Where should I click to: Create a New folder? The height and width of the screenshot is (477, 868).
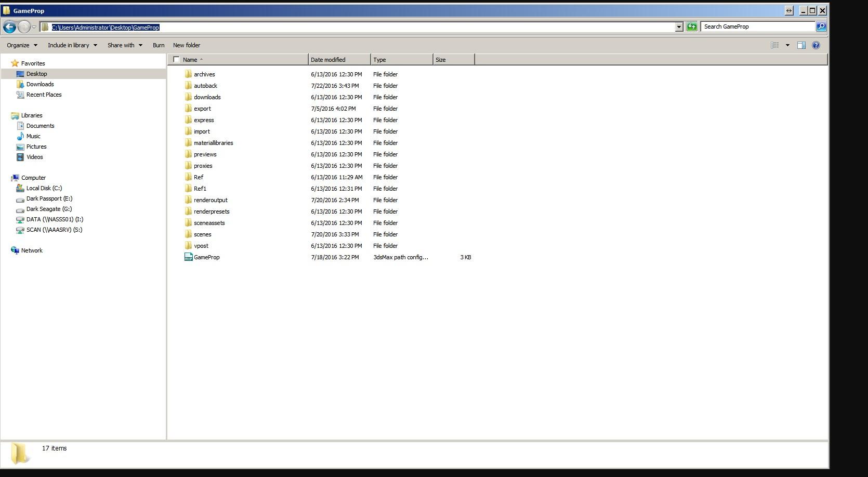click(x=187, y=45)
